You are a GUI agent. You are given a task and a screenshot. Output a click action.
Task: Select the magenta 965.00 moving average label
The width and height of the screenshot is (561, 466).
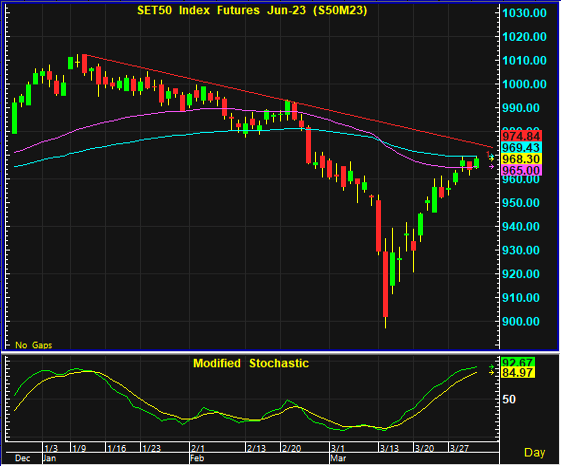point(522,170)
